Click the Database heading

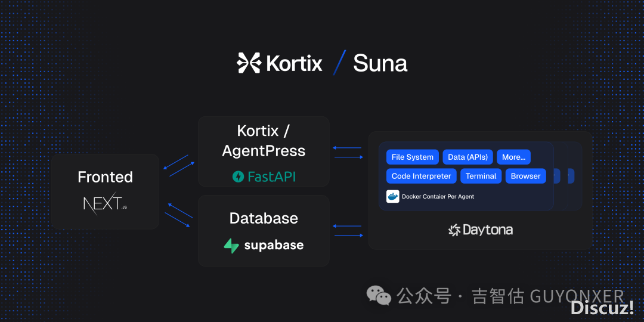[264, 218]
